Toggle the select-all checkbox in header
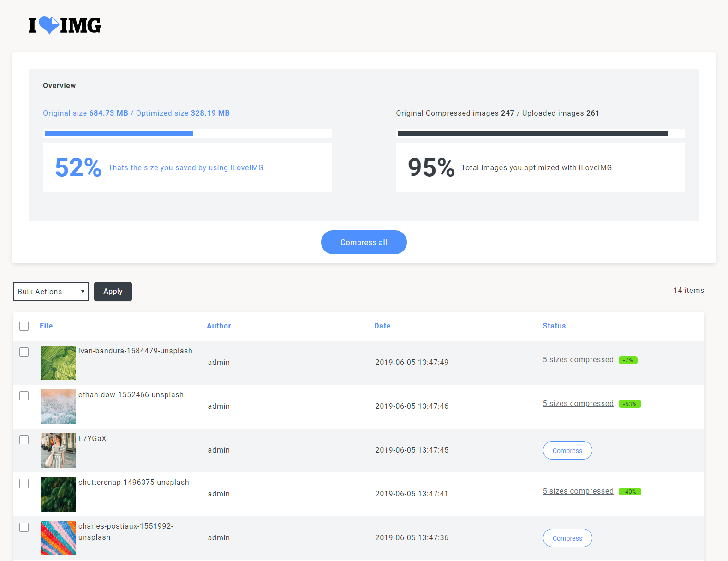Image resolution: width=728 pixels, height=561 pixels. pos(24,326)
